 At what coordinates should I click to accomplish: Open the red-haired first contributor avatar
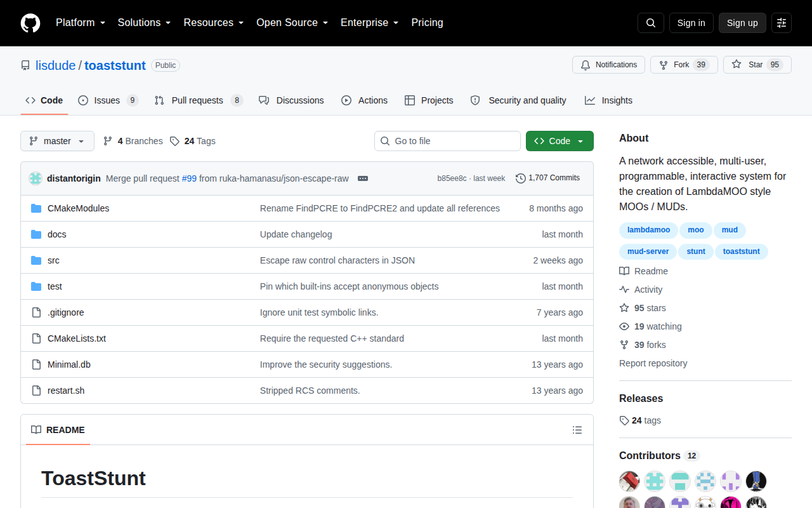click(x=629, y=481)
